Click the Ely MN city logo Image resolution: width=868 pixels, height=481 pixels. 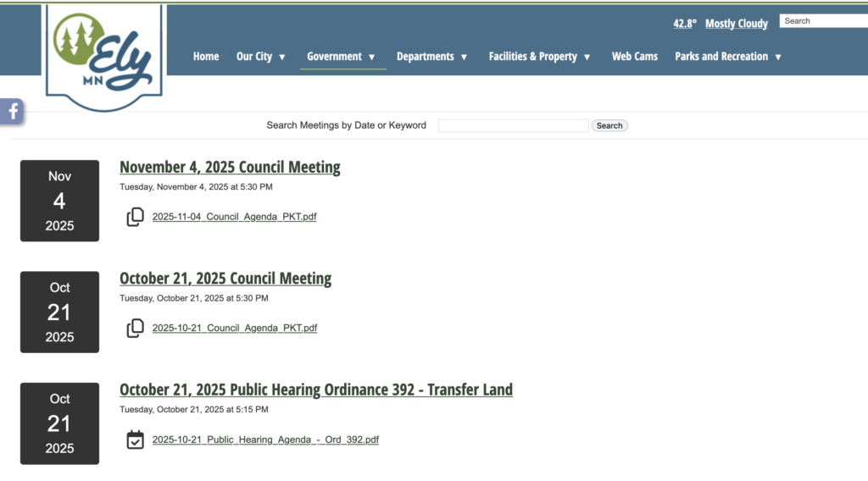coord(104,58)
